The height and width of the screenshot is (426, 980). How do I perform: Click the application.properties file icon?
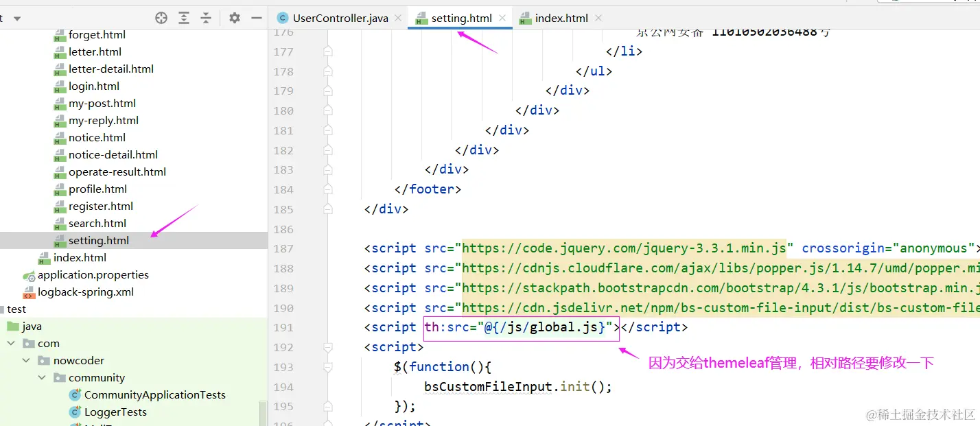(x=29, y=275)
